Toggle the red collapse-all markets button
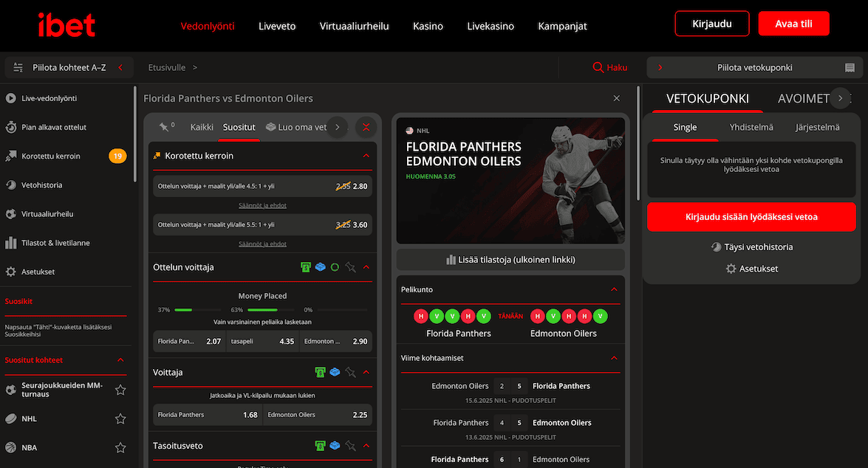Image resolution: width=868 pixels, height=468 pixels. 366,127
